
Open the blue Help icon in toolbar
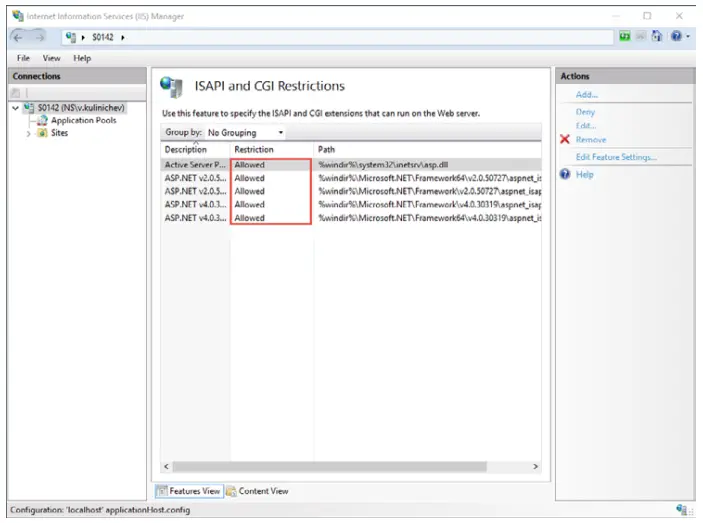click(x=676, y=36)
